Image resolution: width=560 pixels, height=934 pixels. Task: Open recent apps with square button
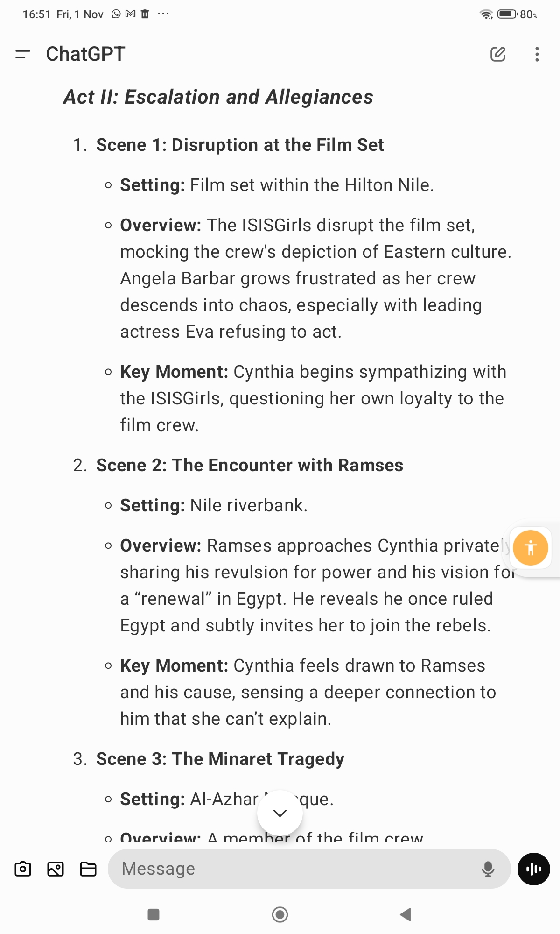point(154,914)
